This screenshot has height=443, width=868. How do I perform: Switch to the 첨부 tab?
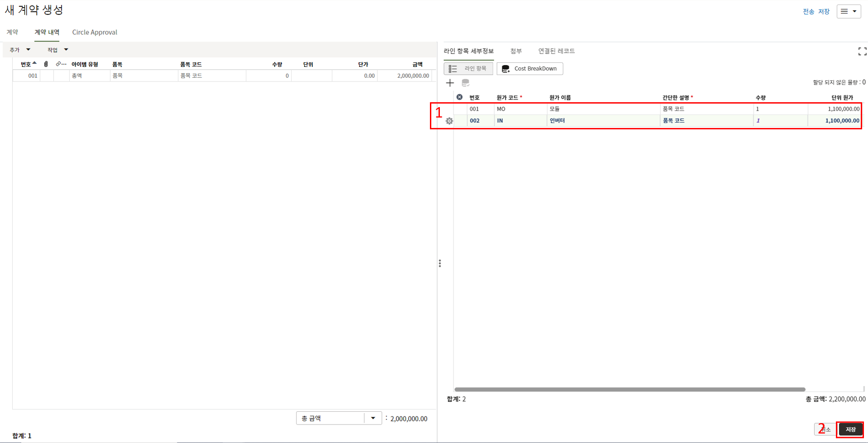point(516,51)
